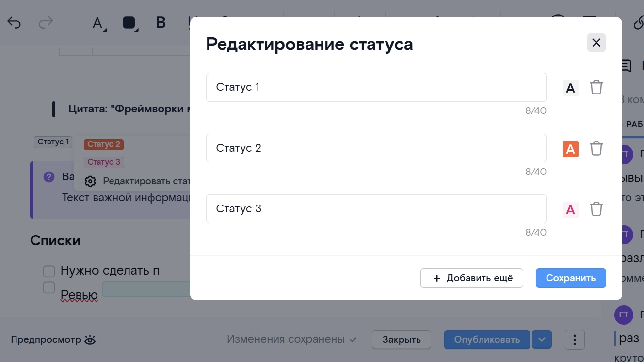Image resolution: width=644 pixels, height=362 pixels.
Task: Check the 'Нужно сделать' checkbox
Action: (x=49, y=270)
